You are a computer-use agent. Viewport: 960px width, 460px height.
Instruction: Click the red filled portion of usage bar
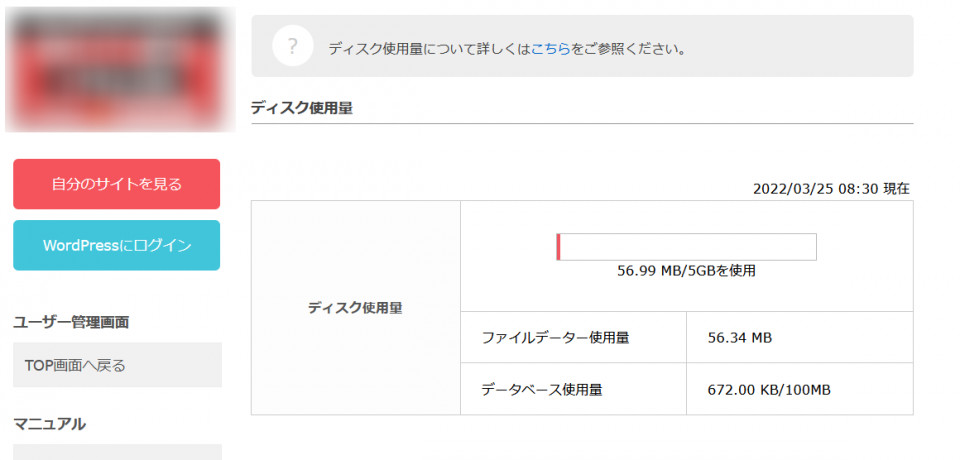[558, 247]
